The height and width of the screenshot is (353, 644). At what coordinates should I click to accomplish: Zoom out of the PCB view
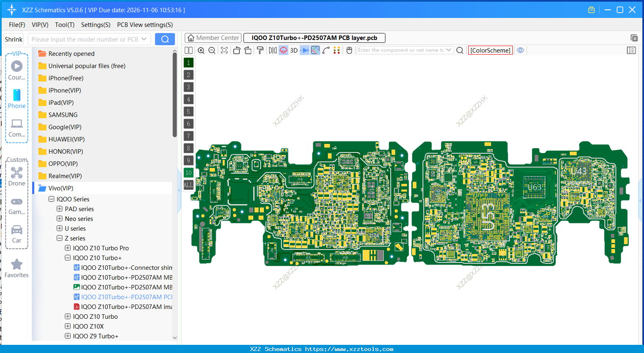point(212,50)
